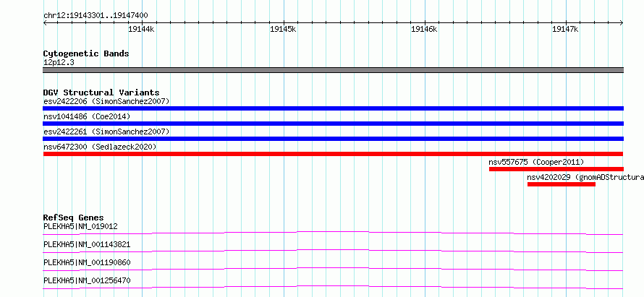This screenshot has width=644, height=297.
Task: Select the DGV Structural Variants track title
Action: pos(101,92)
